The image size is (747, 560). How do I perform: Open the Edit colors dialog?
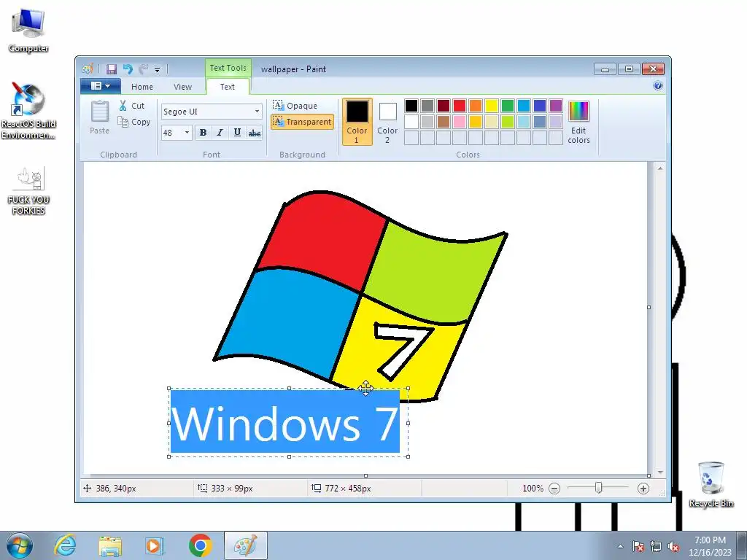pos(578,122)
